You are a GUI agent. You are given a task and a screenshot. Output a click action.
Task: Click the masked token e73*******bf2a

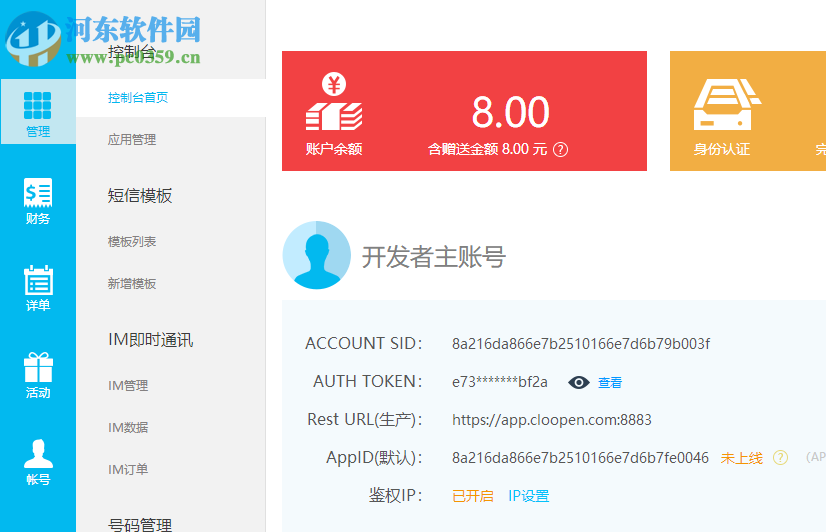[499, 382]
